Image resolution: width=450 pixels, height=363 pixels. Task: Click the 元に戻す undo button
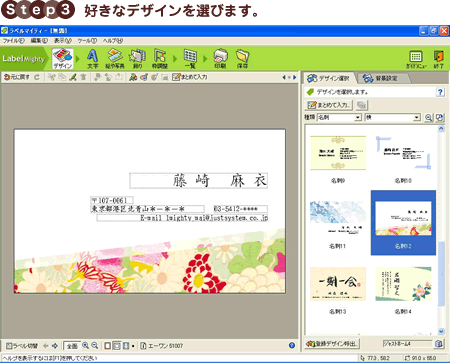(17, 77)
